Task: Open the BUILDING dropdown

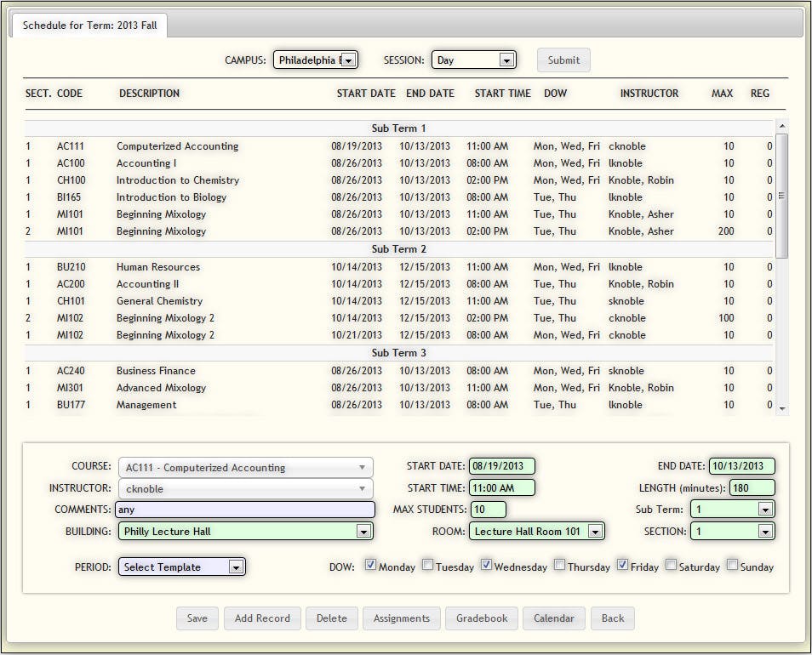Action: tap(245, 532)
